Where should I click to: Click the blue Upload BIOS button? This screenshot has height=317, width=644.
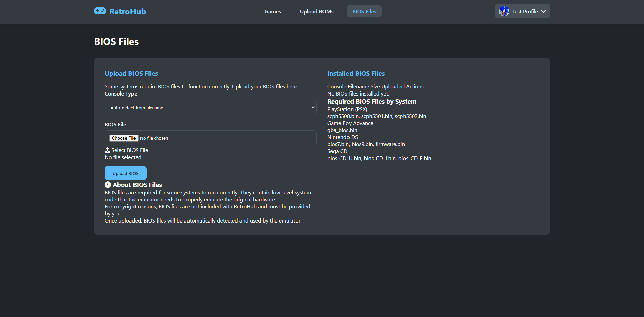(125, 173)
